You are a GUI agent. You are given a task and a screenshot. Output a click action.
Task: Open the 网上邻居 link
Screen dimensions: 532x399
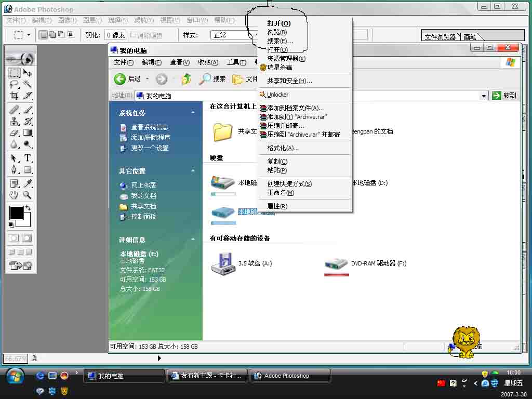pyautogui.click(x=143, y=185)
